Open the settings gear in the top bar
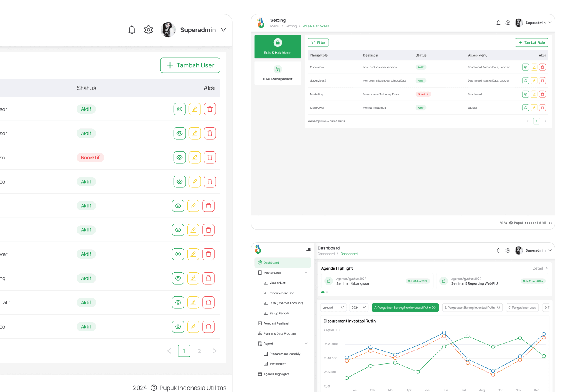This screenshot has width=571, height=392. pyautogui.click(x=148, y=29)
